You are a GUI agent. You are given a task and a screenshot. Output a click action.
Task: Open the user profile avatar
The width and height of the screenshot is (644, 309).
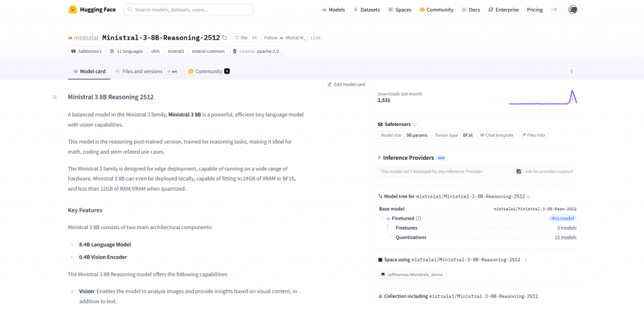pos(572,9)
